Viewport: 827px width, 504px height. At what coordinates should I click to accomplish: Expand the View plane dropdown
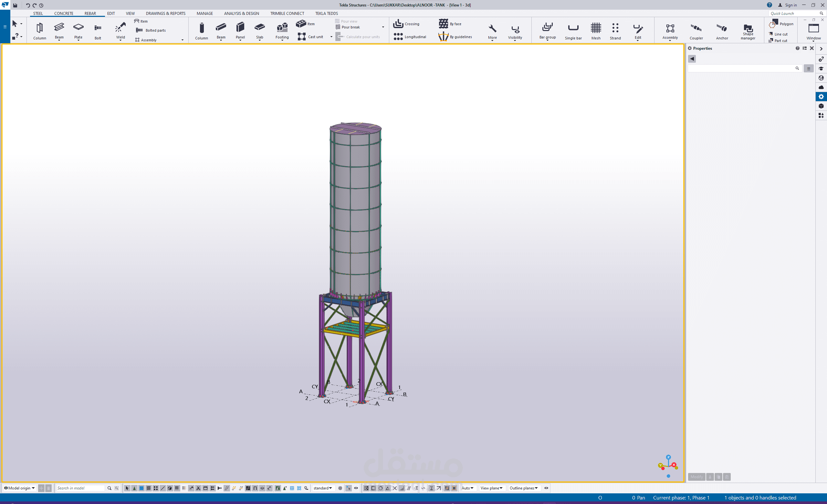click(x=491, y=488)
